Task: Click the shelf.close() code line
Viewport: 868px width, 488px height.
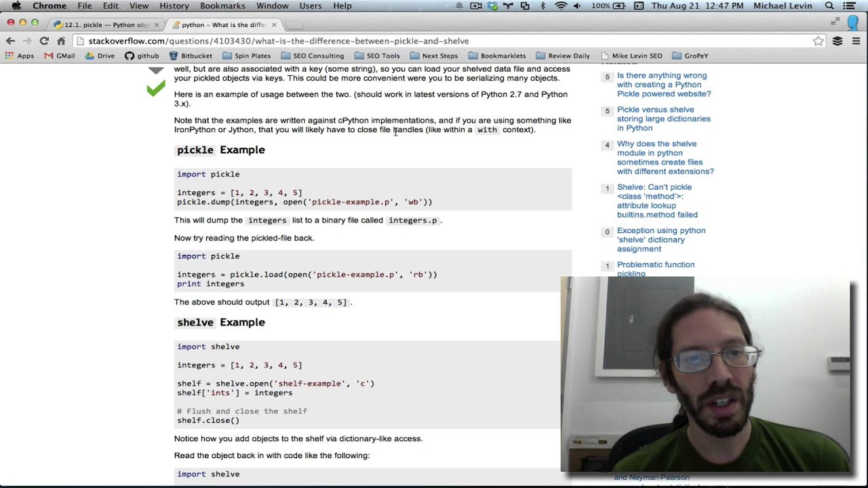Action: point(208,420)
